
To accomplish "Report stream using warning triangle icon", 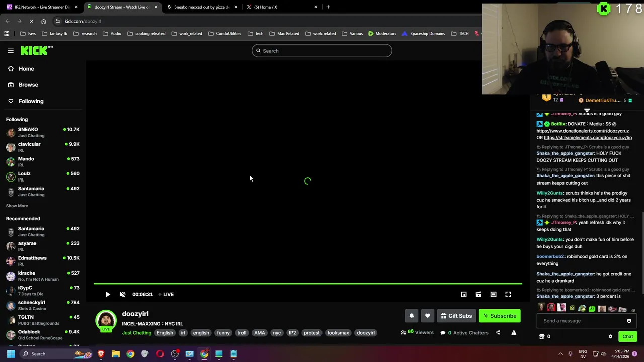I will coord(514,332).
